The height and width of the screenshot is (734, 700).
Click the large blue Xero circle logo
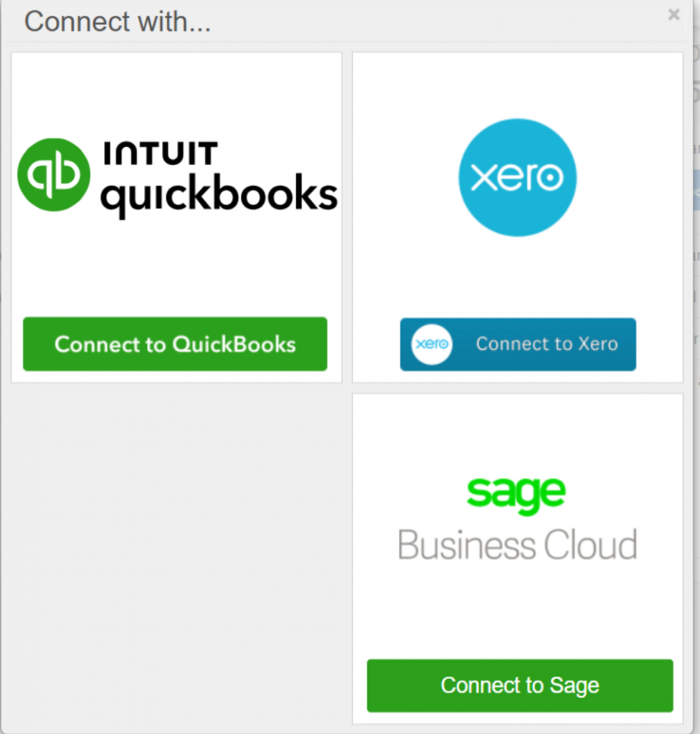tap(517, 178)
